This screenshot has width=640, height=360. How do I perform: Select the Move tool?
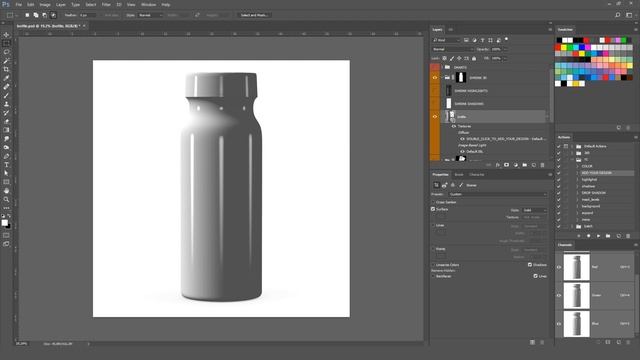[6, 35]
